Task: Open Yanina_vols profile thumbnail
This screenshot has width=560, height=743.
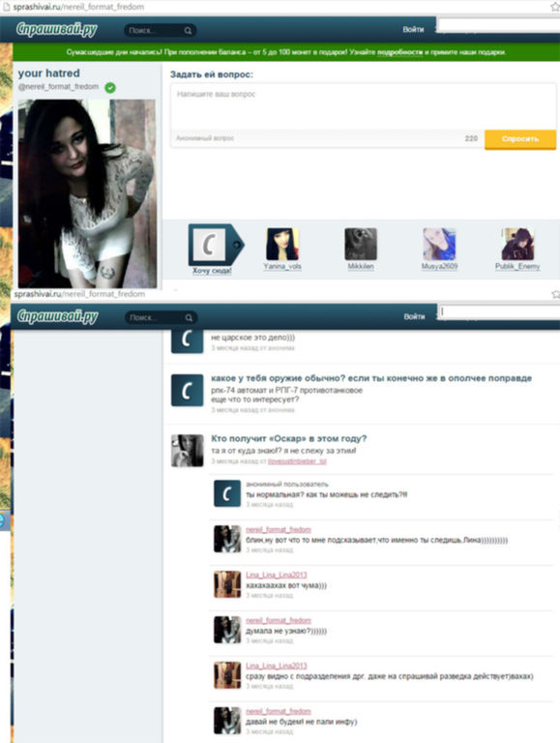Action: (282, 244)
